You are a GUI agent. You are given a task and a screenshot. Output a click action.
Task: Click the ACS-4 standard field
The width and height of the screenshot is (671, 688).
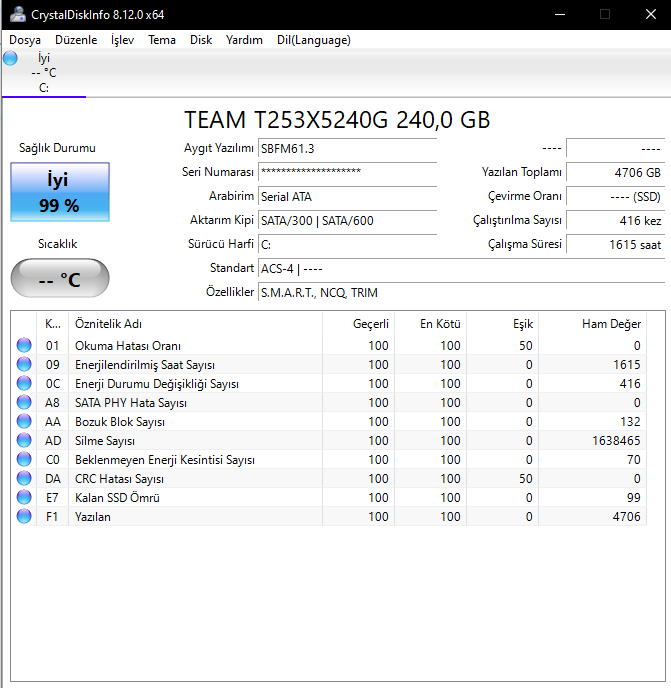(x=462, y=269)
